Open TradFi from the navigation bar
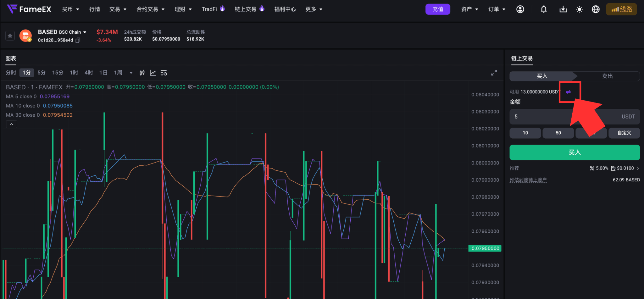 209,9
